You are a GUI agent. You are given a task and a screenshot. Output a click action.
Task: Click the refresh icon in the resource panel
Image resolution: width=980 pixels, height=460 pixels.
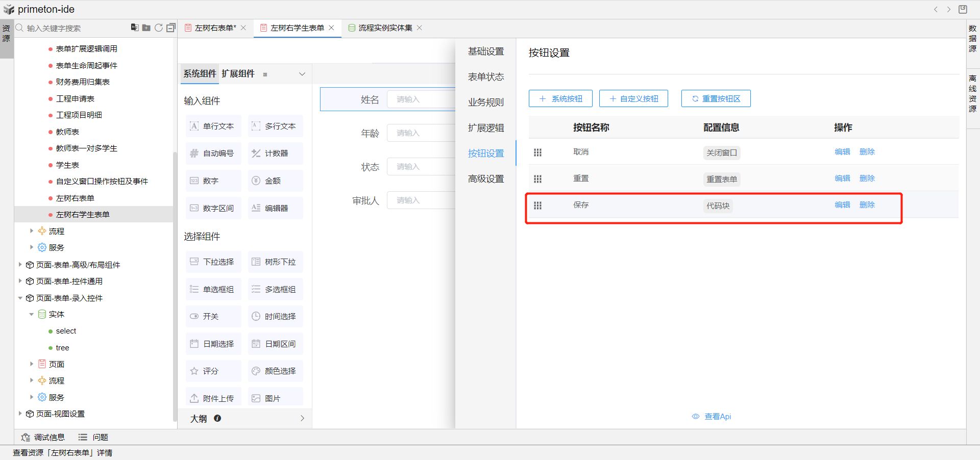point(159,28)
